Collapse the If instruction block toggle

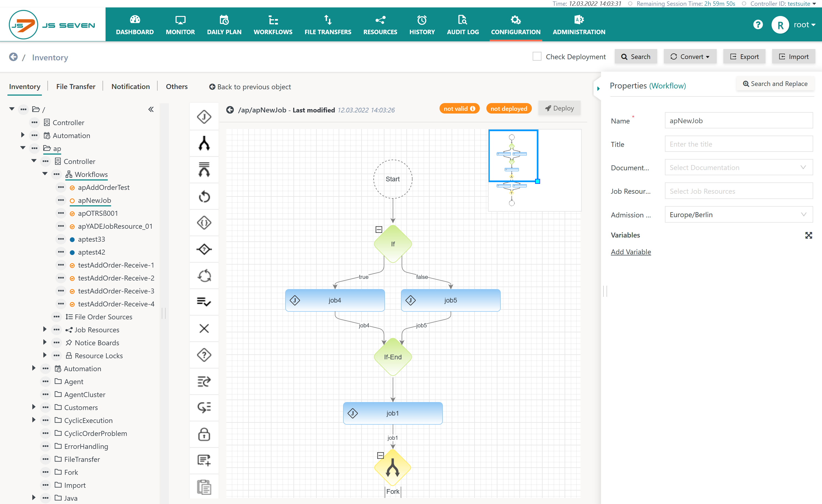pos(379,229)
